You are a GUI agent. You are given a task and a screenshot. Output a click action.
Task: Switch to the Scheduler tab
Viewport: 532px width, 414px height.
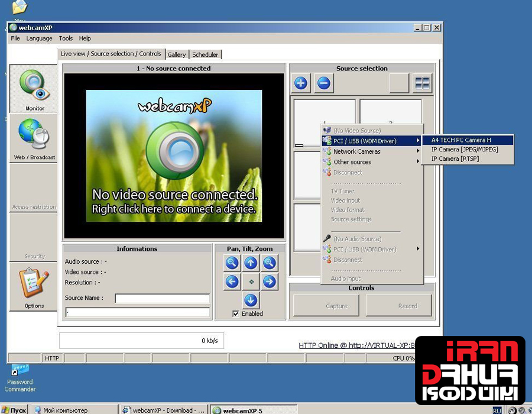[205, 54]
